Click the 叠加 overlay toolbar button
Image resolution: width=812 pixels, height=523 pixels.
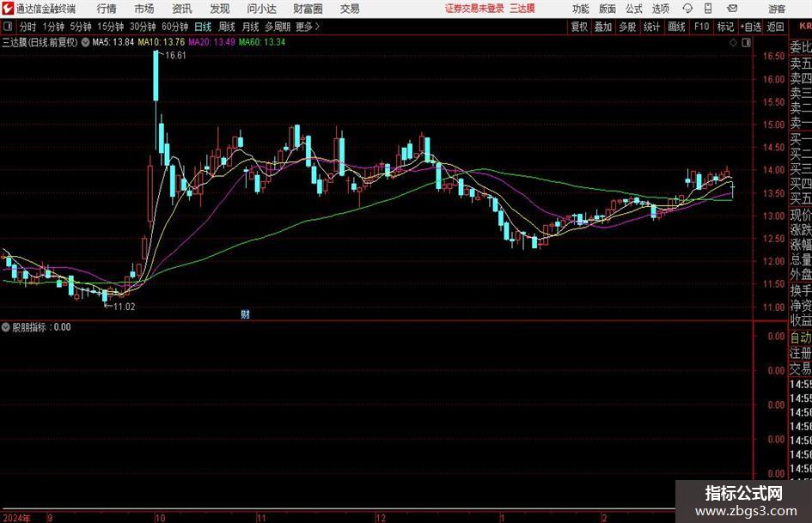point(603,27)
